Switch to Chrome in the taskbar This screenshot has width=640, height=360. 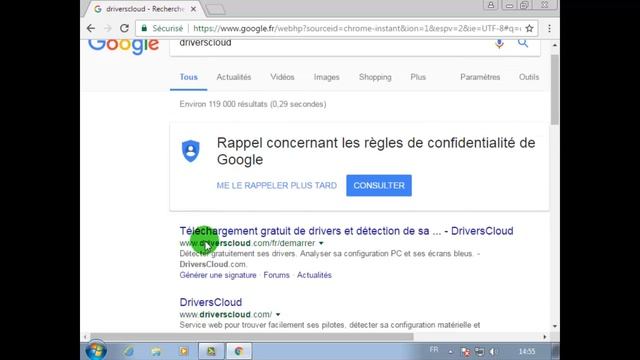(x=239, y=351)
